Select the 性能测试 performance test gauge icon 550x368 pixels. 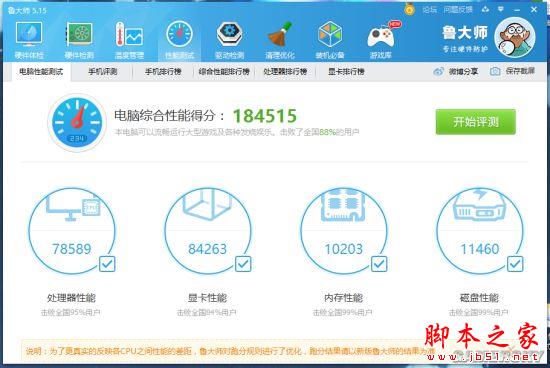pos(179,40)
